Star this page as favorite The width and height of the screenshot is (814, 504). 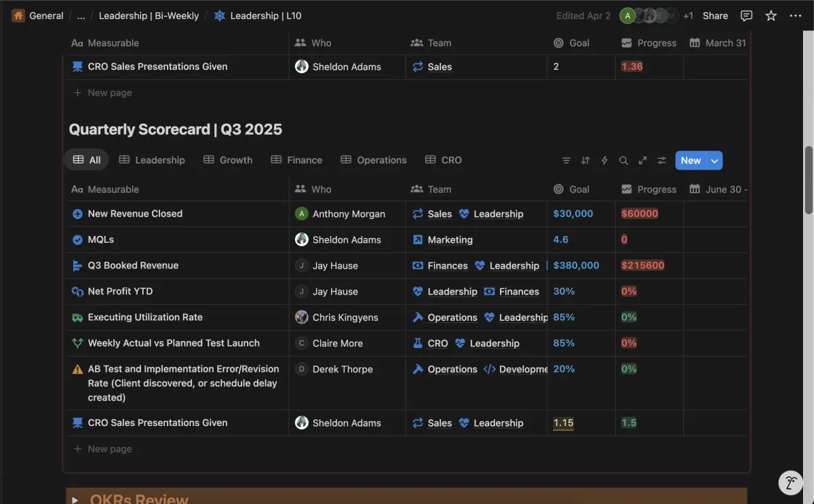[x=771, y=16]
